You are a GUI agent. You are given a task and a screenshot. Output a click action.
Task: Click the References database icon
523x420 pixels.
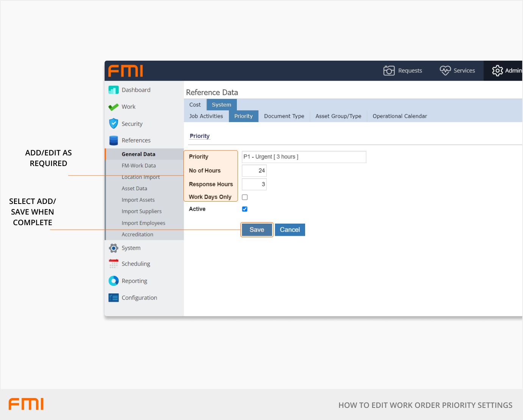[113, 141]
